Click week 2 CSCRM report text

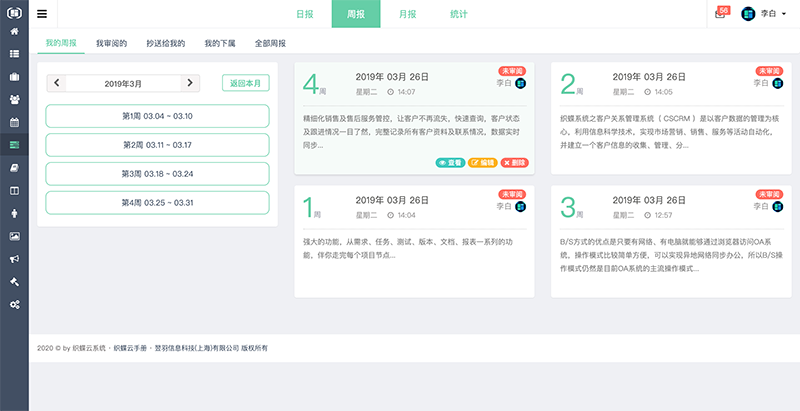(669, 132)
